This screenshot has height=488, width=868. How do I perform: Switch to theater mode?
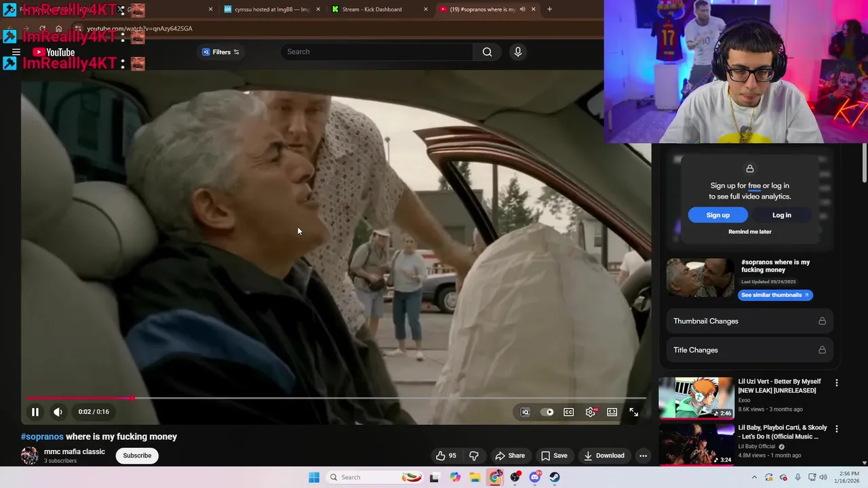click(x=612, y=412)
